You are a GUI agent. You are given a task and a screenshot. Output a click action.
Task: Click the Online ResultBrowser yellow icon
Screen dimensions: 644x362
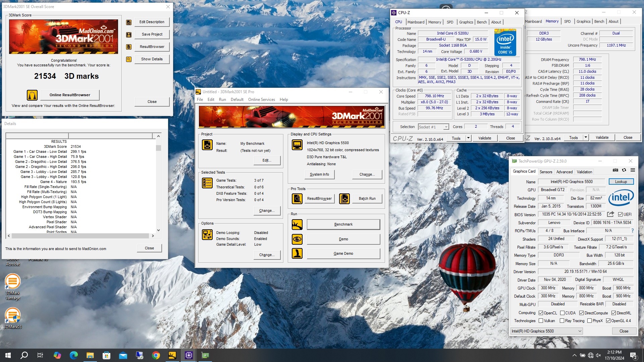[x=32, y=95]
